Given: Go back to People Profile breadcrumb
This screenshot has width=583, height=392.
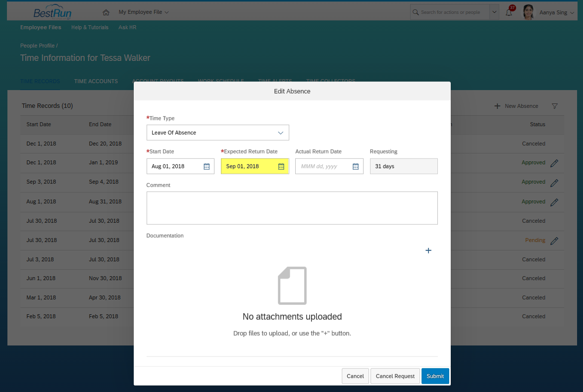Looking at the screenshot, I should tap(38, 46).
